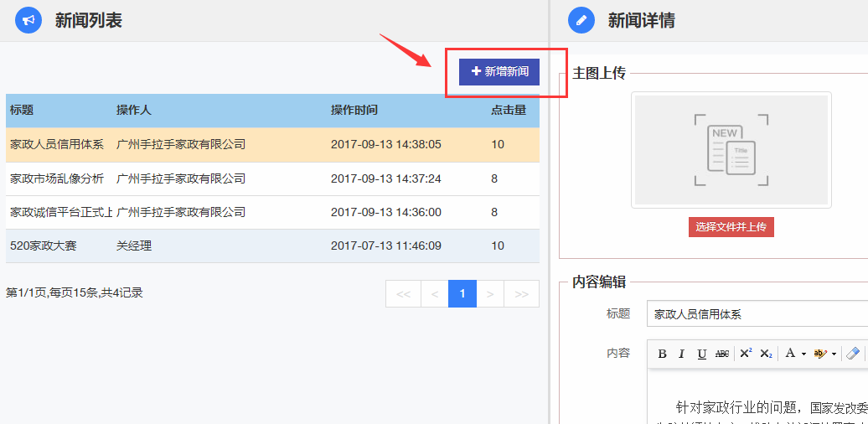Go to first page with << button

point(404,294)
